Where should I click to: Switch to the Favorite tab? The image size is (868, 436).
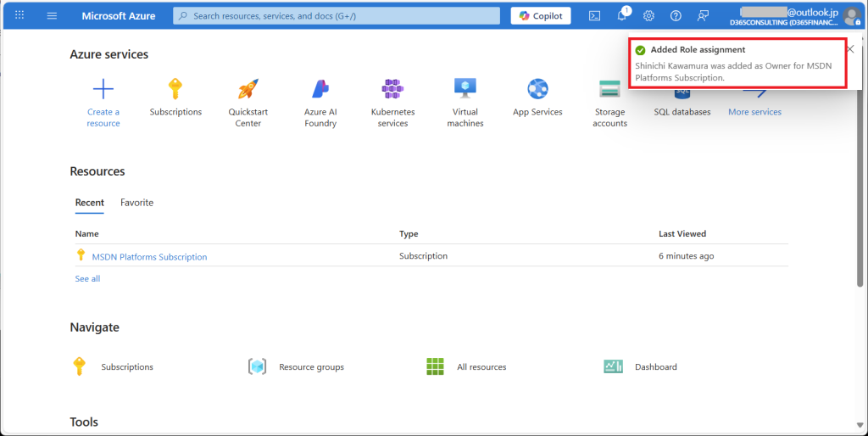[136, 203]
